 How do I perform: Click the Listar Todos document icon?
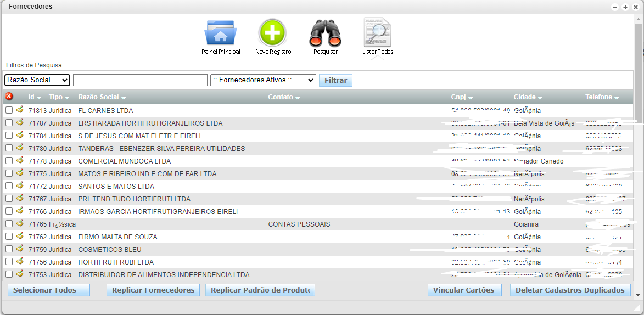[x=377, y=33]
